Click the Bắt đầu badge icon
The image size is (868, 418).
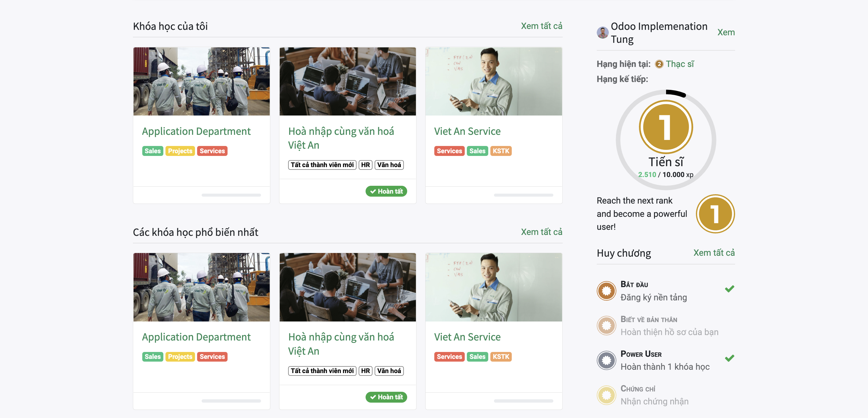[606, 290]
